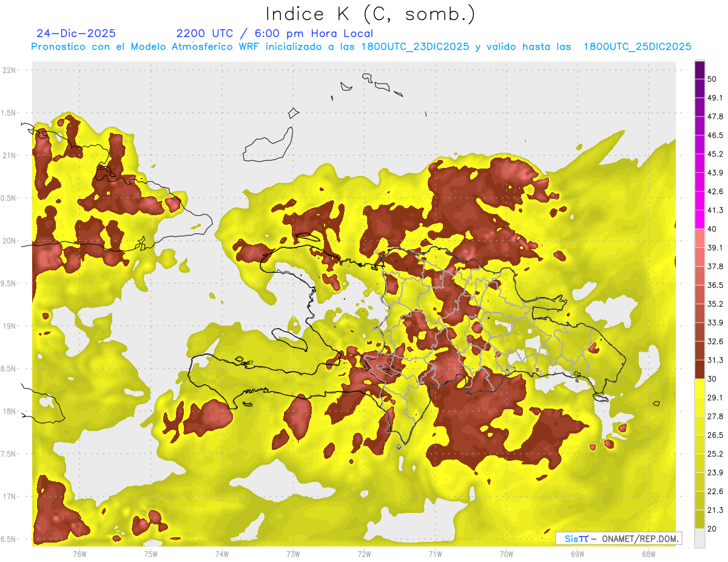The height and width of the screenshot is (562, 728).
Task: Click the "68W" longitude label
Action: pyautogui.click(x=649, y=554)
